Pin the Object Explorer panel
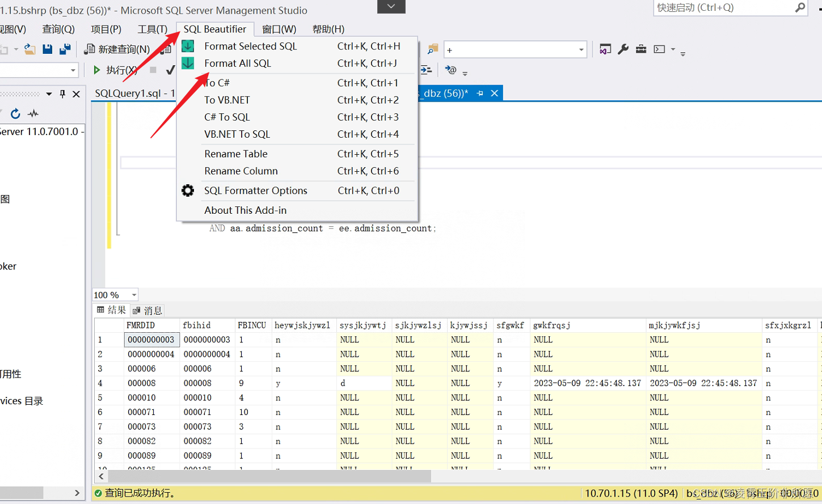The width and height of the screenshot is (822, 504). click(x=62, y=94)
